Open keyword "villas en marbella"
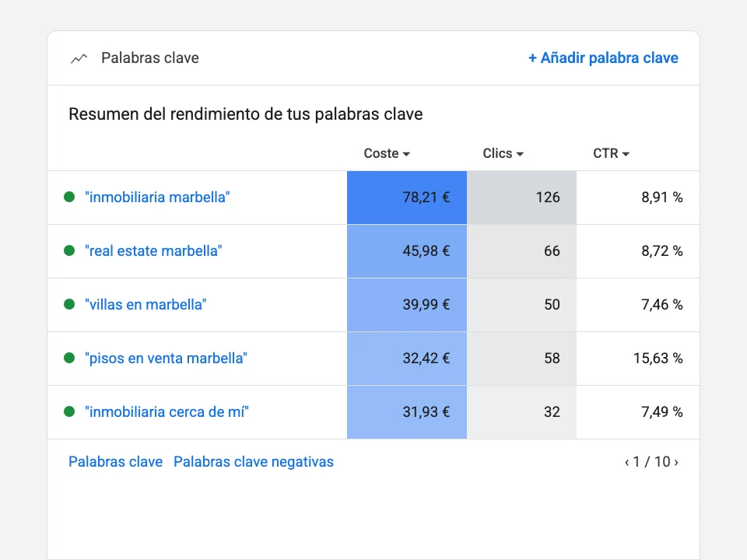The image size is (747, 560). pos(146,304)
